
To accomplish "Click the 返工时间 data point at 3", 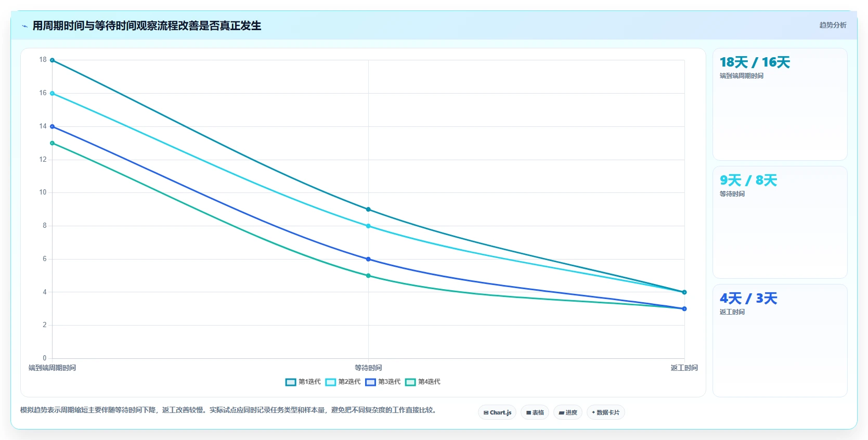I will click(684, 309).
